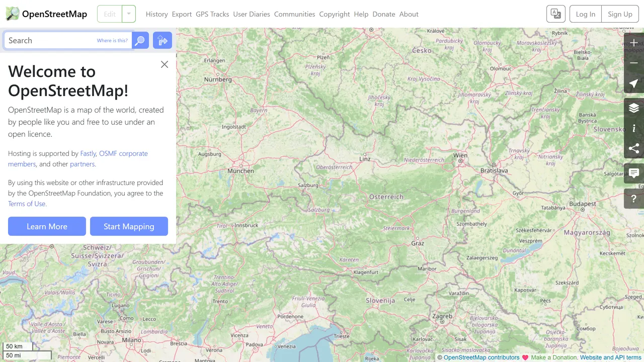This screenshot has width=644, height=362.
Task: Open the partners link
Action: 82,164
